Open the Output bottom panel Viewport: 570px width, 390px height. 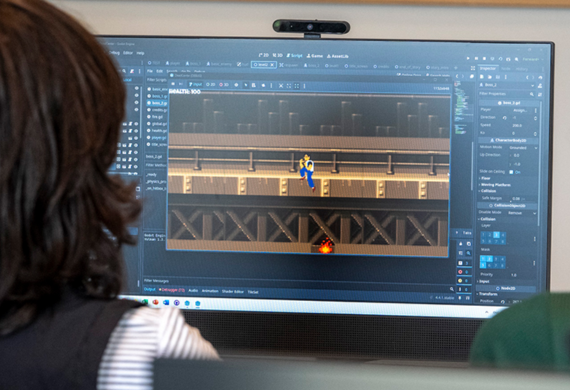coord(149,289)
